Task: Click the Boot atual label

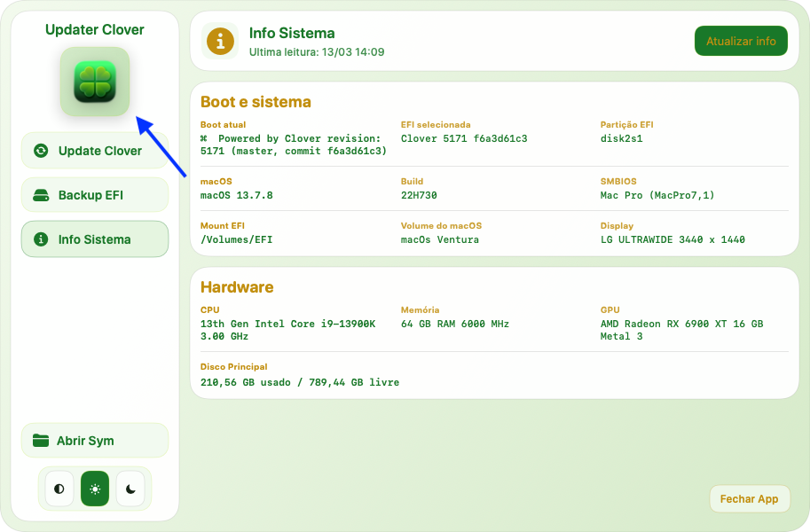Action: click(x=224, y=124)
